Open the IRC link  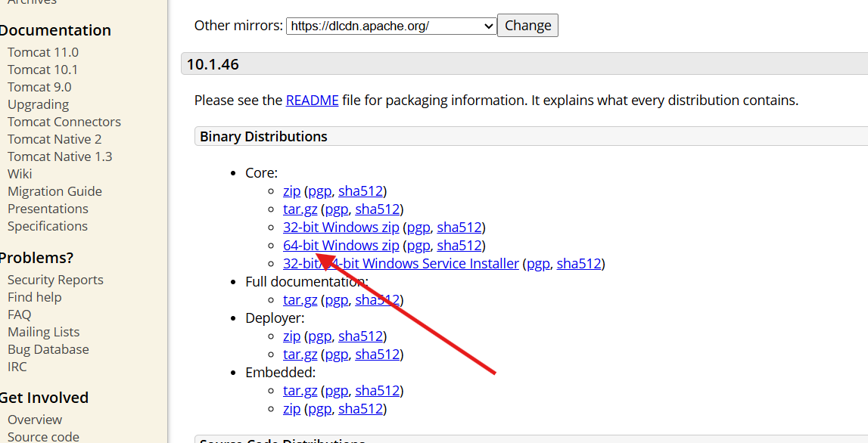17,367
